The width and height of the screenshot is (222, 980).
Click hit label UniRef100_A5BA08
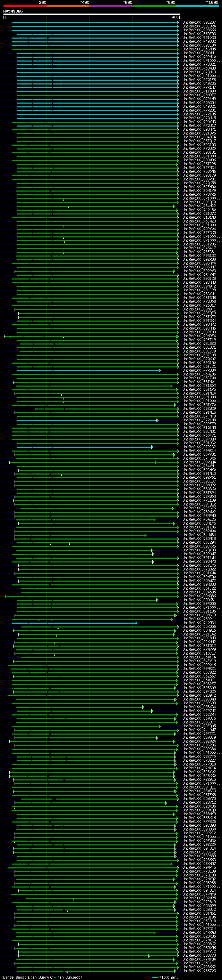point(199,68)
